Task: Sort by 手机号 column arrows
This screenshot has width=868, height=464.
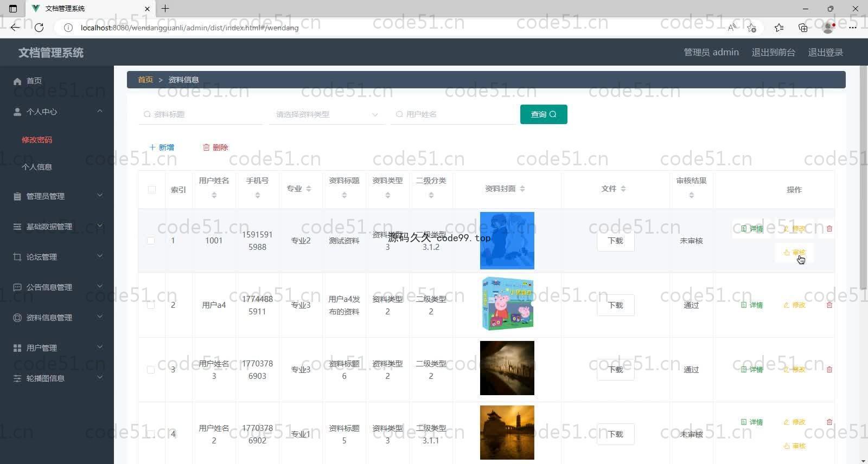Action: (x=257, y=195)
